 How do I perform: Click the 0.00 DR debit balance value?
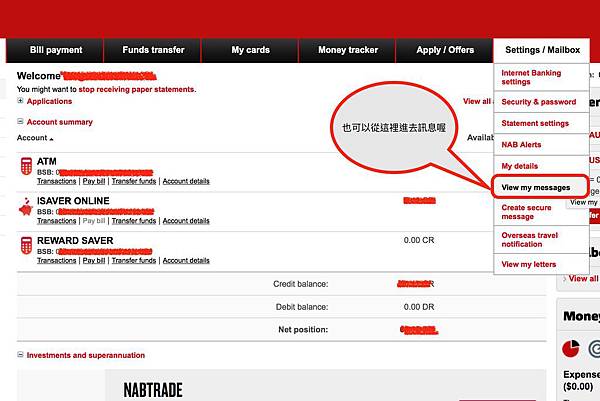point(419,307)
